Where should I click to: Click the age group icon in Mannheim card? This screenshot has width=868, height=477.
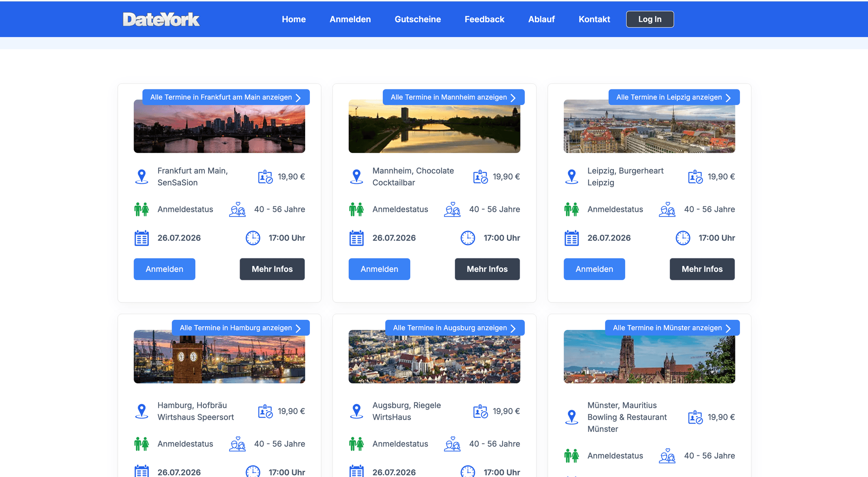452,209
